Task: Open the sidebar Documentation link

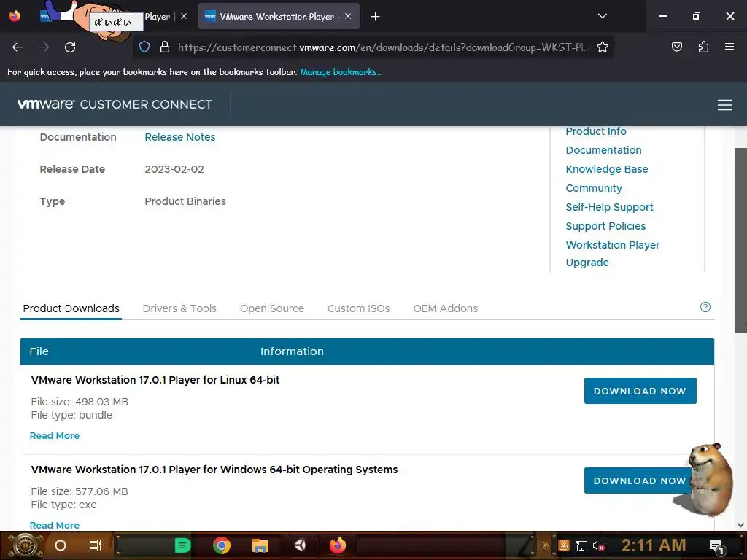Action: pos(603,150)
